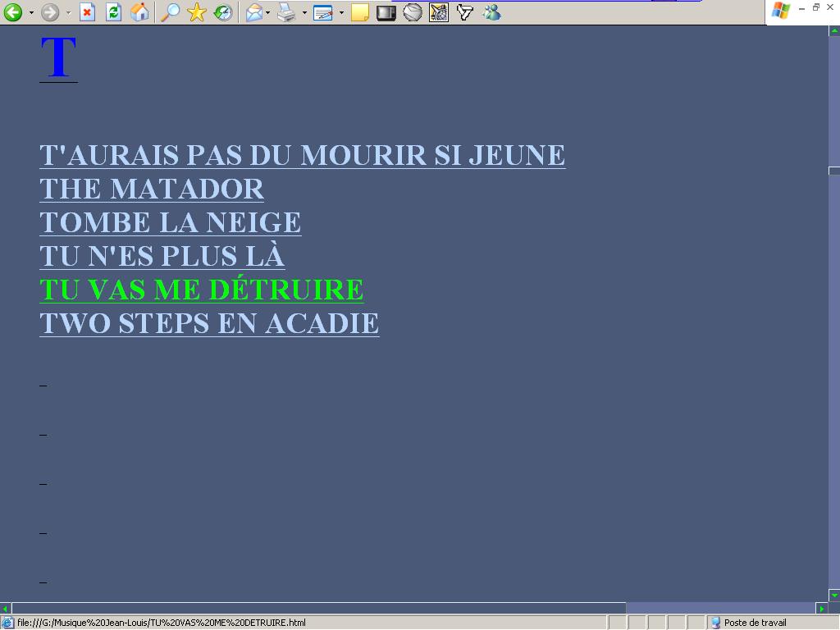Stop page loading with the red X icon
This screenshot has height=630, width=840.
coord(87,11)
